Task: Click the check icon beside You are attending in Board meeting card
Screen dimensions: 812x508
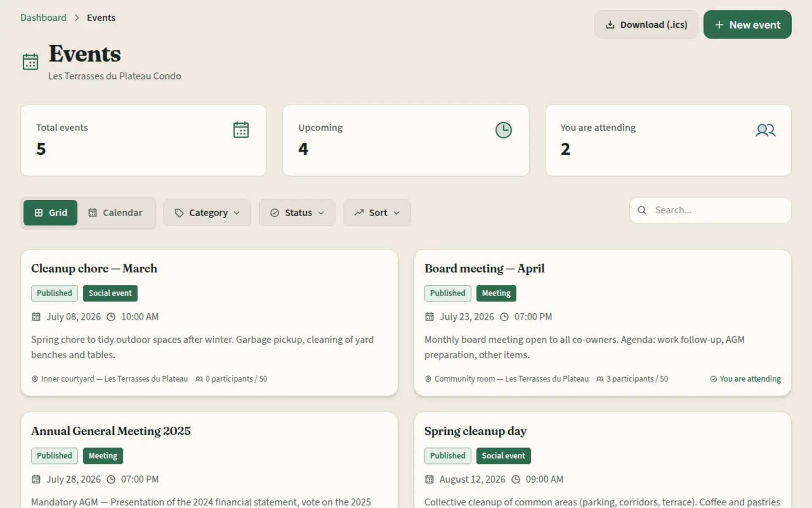Action: [713, 379]
